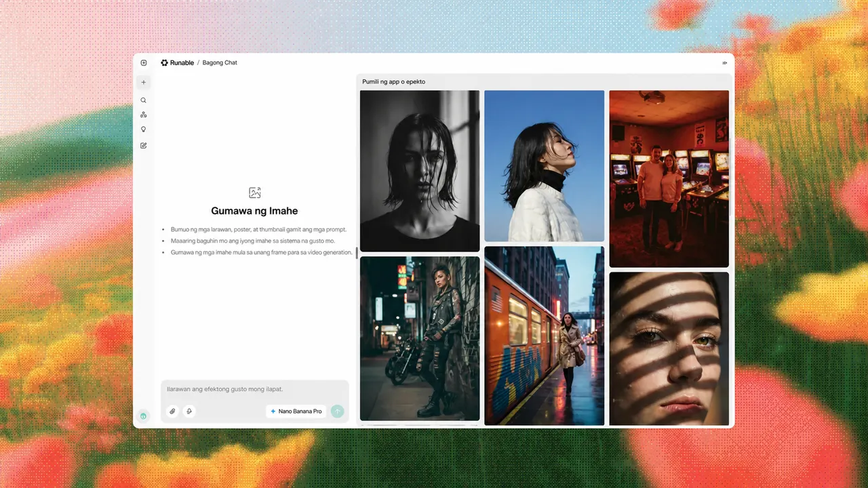The image size is (868, 488).
Task: Select the punk woman with motorcycle thumbnail
Action: pos(420,339)
